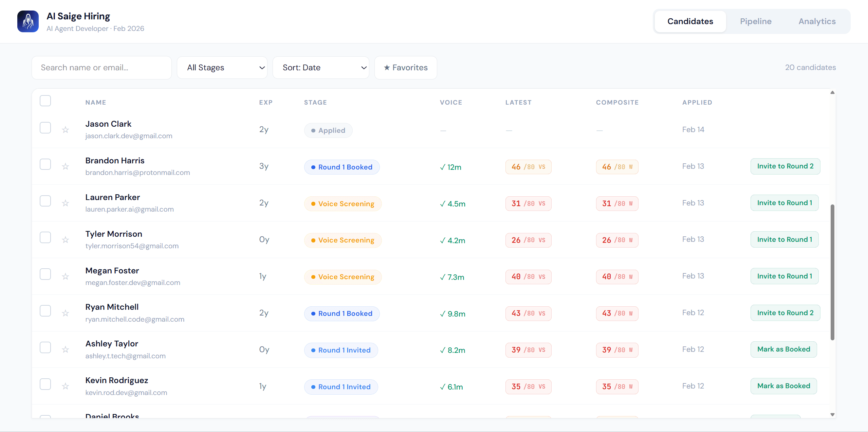
Task: Click Megan Foster's composite score 40/80 W
Action: click(617, 277)
